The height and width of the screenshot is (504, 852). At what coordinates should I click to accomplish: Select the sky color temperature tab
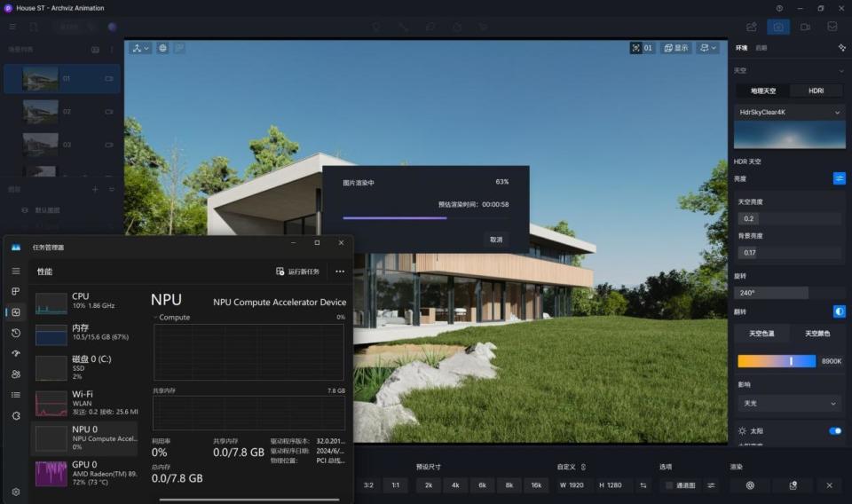[761, 334]
